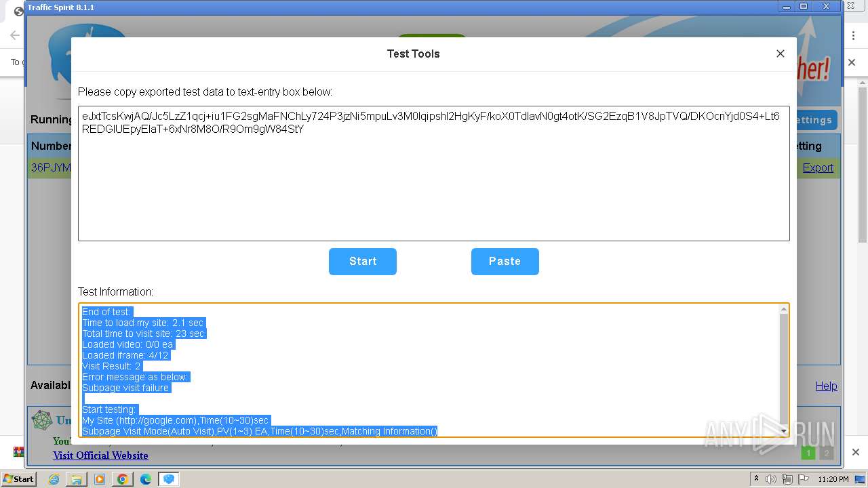Click scrollbar down arrow in Test Information
The width and height of the screenshot is (868, 488).
(784, 431)
